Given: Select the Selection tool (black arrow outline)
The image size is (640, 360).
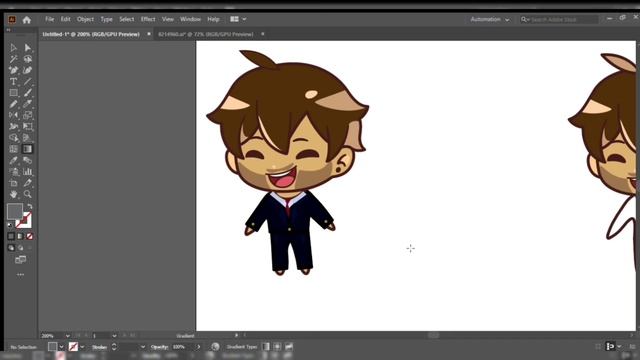Looking at the screenshot, I should click(13, 48).
